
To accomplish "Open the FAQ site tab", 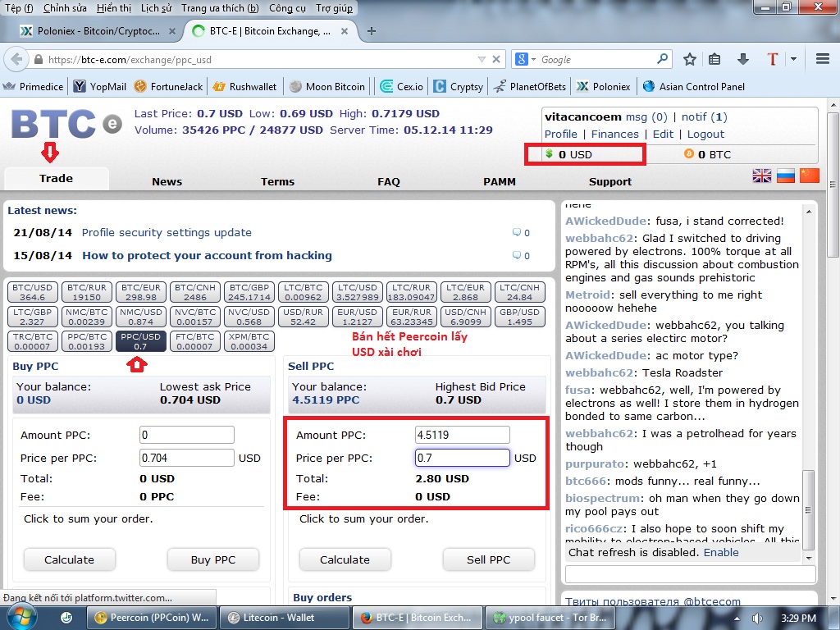I will point(388,181).
